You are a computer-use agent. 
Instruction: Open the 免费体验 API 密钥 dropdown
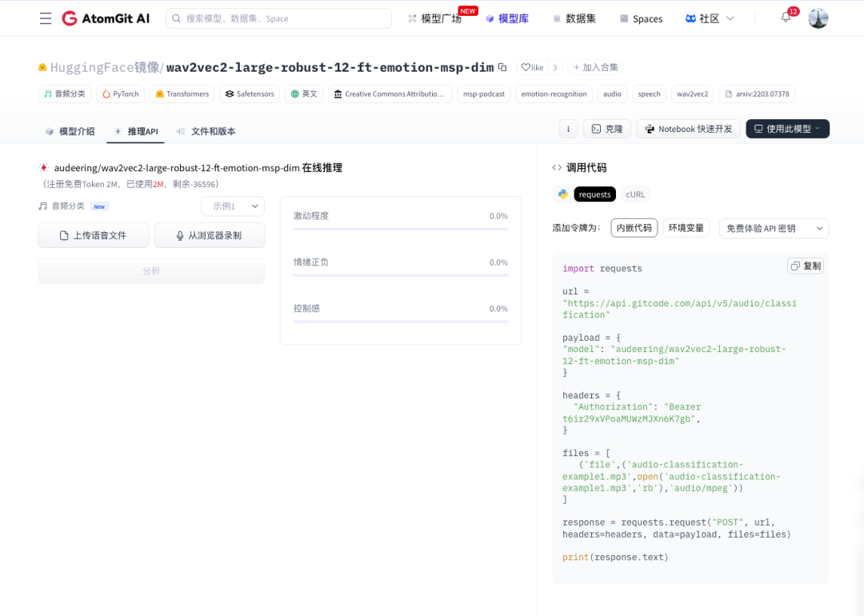774,228
